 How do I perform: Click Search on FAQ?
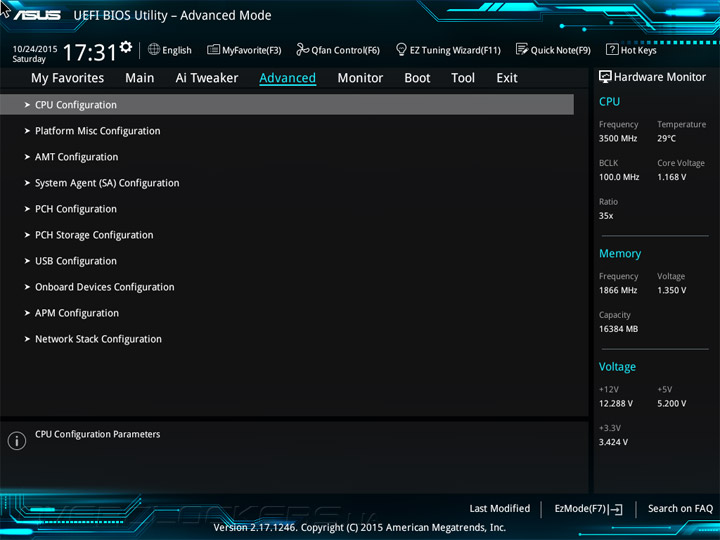681,509
